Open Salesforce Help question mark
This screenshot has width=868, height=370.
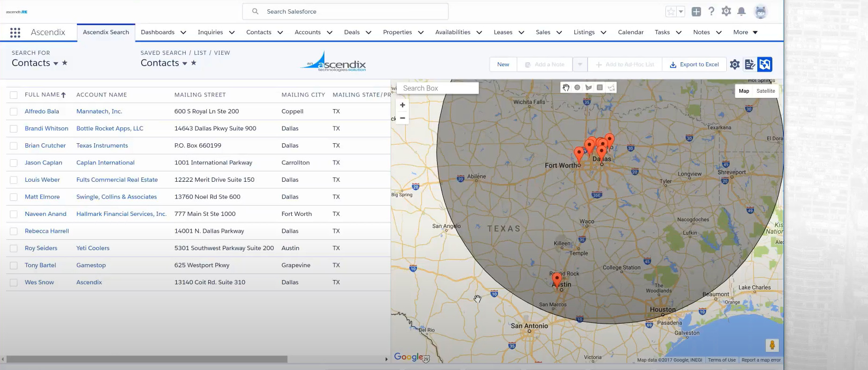click(711, 11)
